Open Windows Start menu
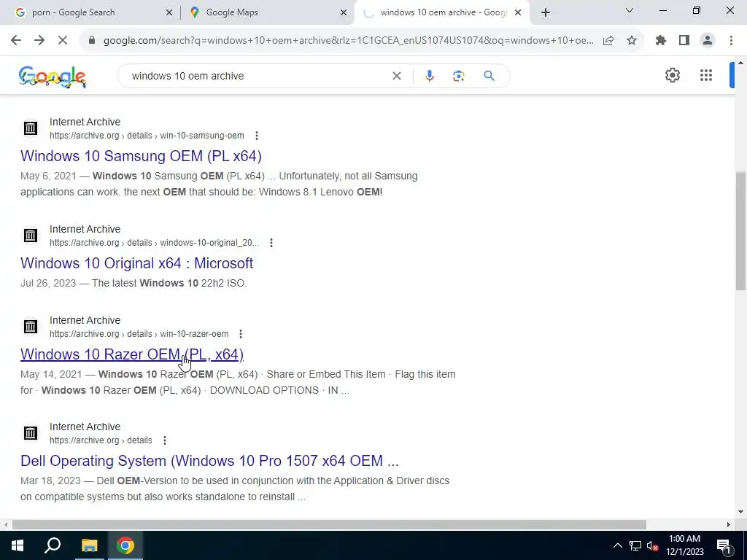Viewport: 747px width, 560px height. click(x=18, y=545)
